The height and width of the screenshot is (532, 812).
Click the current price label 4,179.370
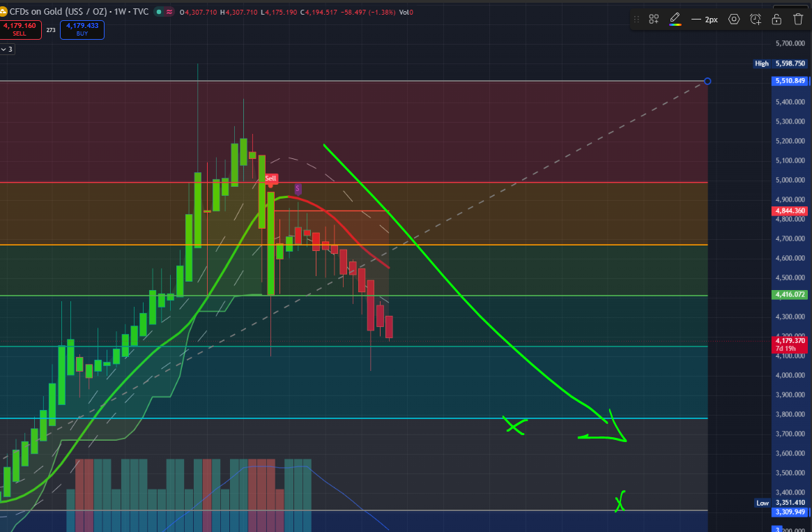[x=790, y=344]
